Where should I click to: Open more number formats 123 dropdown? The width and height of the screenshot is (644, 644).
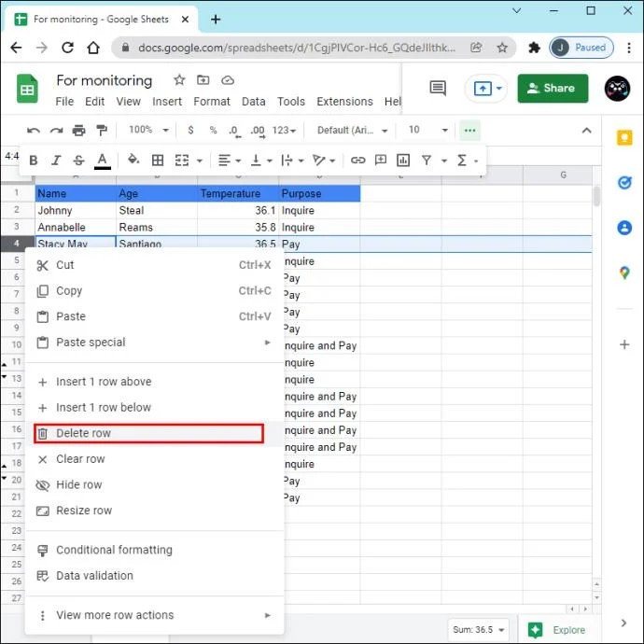click(x=284, y=131)
